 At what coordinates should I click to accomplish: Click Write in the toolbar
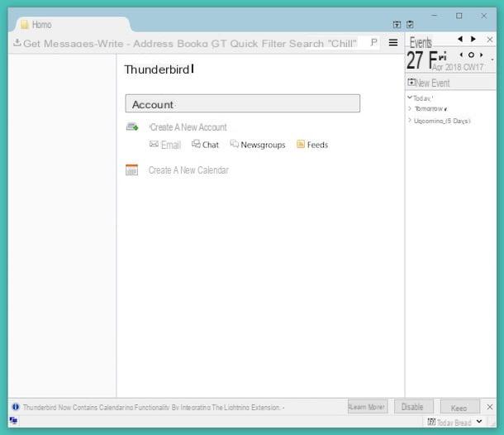click(x=111, y=44)
